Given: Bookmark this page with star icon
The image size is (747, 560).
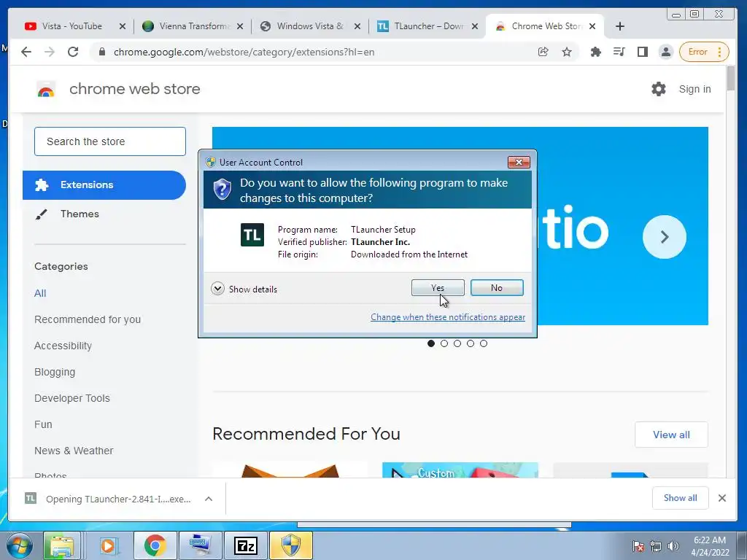Looking at the screenshot, I should (566, 52).
